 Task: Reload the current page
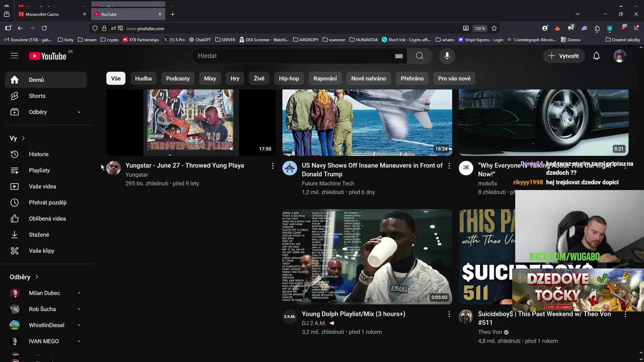tap(44, 28)
